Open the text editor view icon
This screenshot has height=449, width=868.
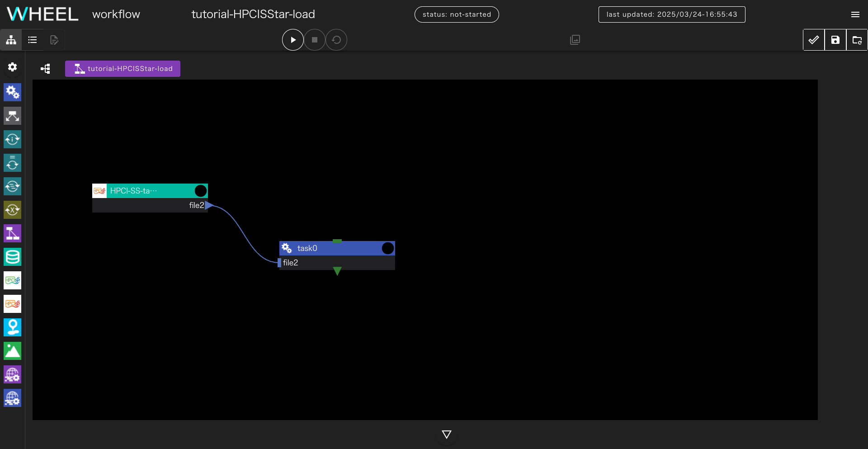[x=54, y=40]
